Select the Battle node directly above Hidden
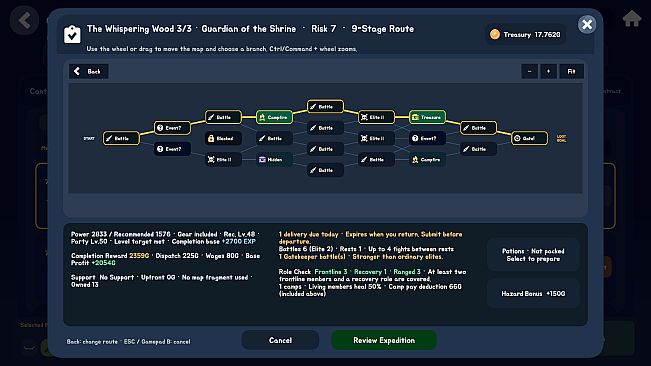 pyautogui.click(x=274, y=138)
